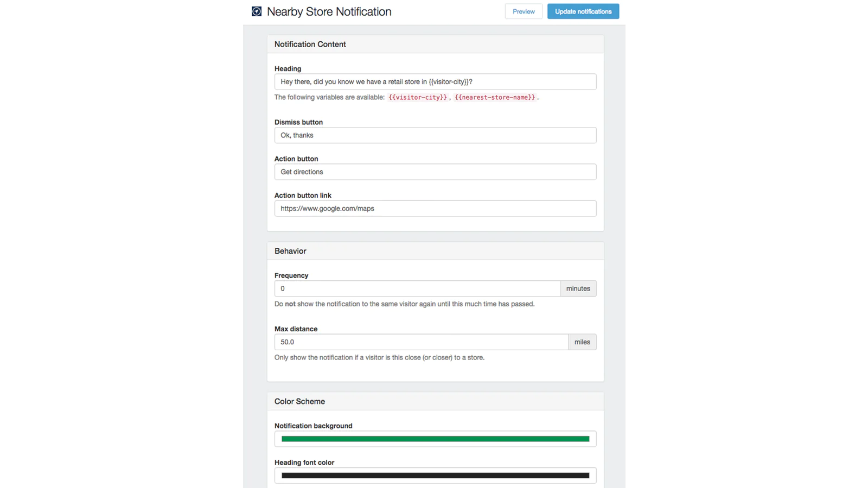Screen dimensions: 868x488
Task: Click the Color Scheme section header
Action: coord(299,402)
